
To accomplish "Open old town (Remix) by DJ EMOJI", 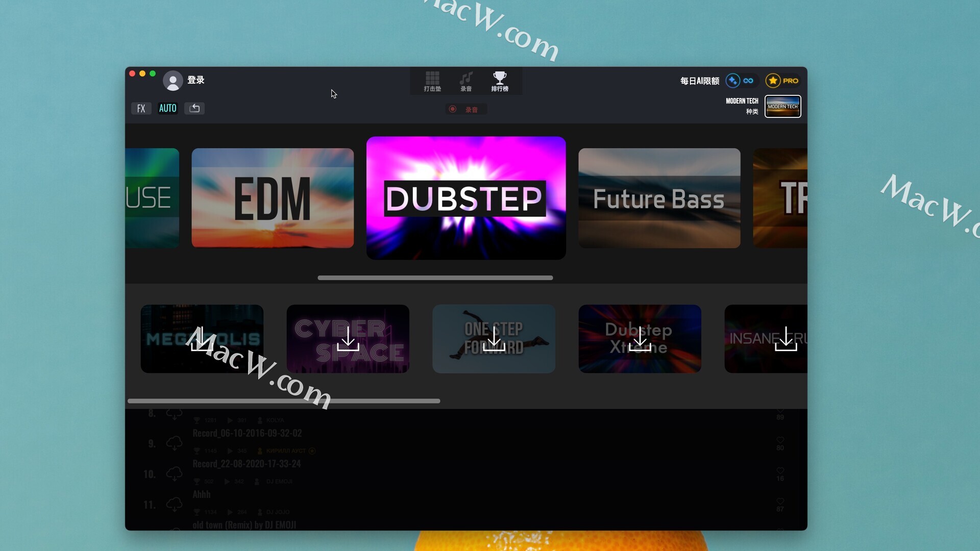I will point(244,524).
